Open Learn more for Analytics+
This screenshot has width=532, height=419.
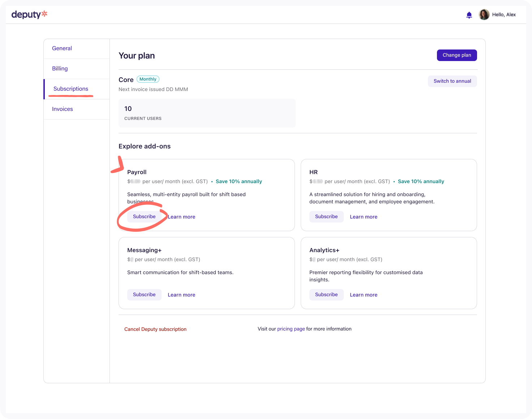pos(364,295)
